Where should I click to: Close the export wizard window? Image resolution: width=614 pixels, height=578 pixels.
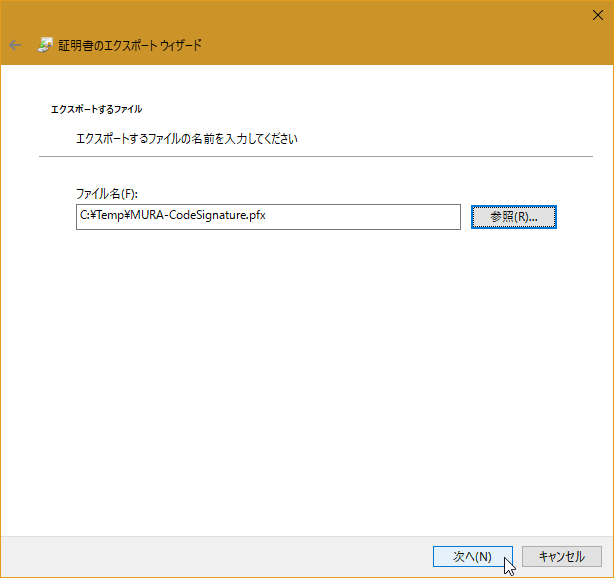pyautogui.click(x=598, y=15)
